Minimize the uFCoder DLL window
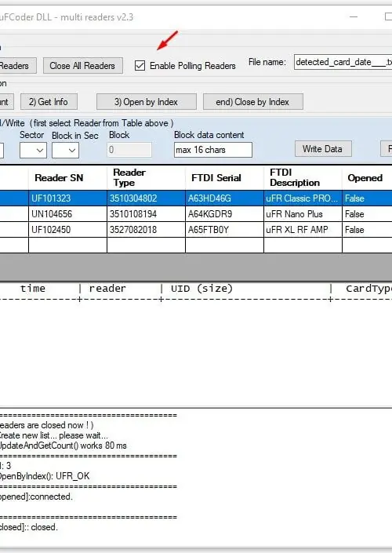 coord(354,16)
